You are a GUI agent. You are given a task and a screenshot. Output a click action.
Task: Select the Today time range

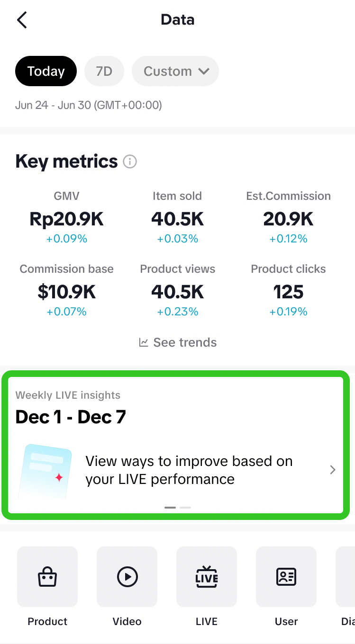(x=46, y=71)
